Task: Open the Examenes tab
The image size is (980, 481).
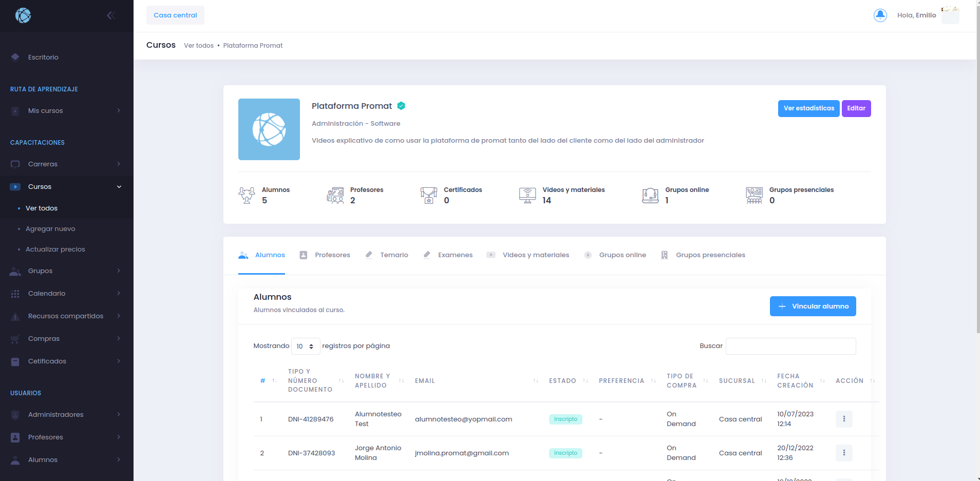Action: (455, 255)
